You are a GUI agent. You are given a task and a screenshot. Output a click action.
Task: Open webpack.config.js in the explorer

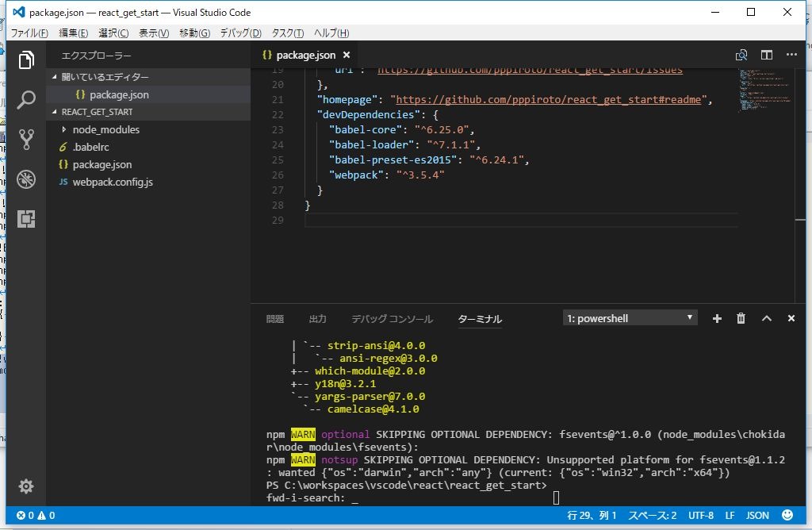click(113, 182)
